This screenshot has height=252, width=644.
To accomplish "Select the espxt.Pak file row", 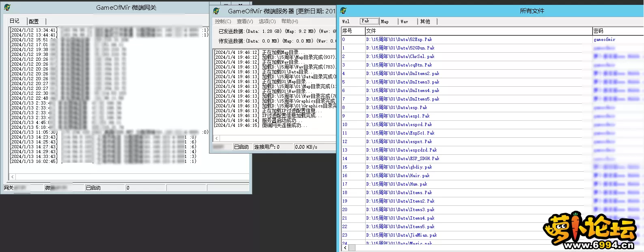I will pos(492,141).
